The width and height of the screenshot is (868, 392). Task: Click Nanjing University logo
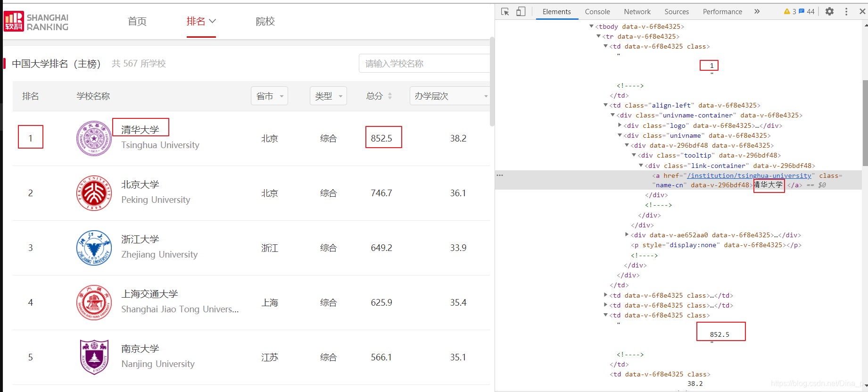coord(94,357)
